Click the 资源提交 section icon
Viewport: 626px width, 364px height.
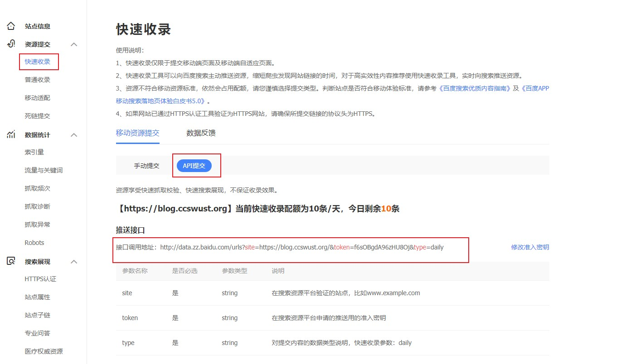(x=11, y=44)
